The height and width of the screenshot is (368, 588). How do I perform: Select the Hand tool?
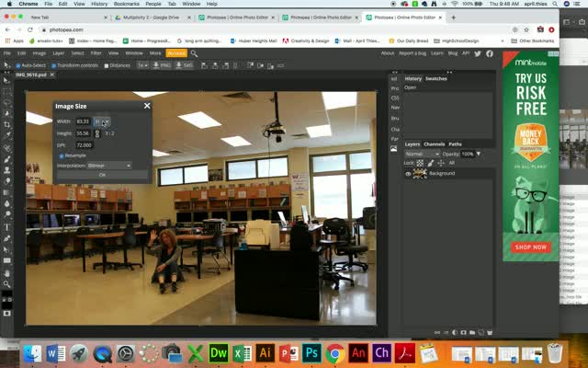click(x=6, y=273)
